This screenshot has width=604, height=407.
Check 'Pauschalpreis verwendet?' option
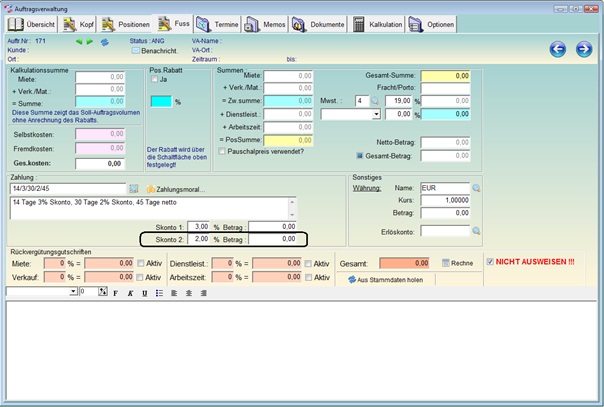(x=223, y=151)
